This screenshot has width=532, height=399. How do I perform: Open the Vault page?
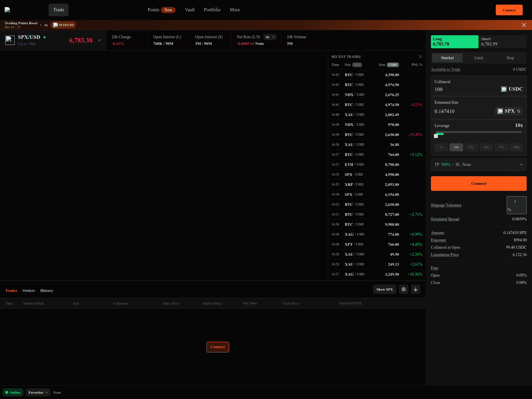tap(190, 10)
